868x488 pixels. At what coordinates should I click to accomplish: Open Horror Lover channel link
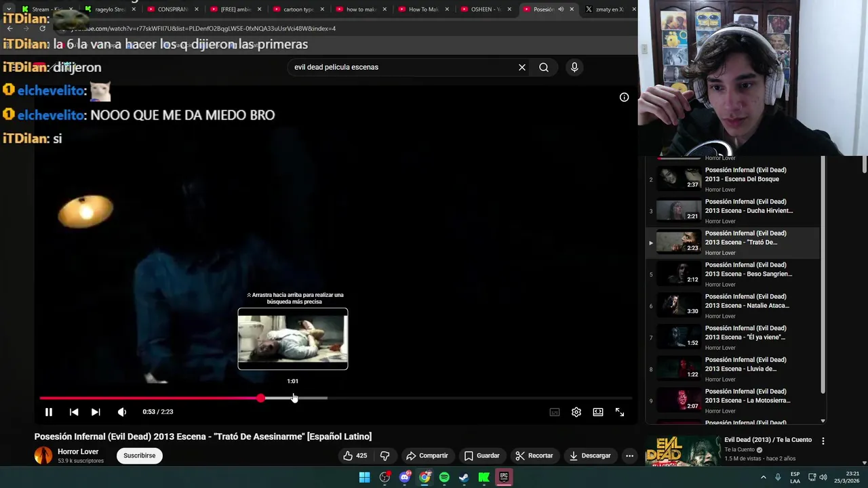tap(78, 451)
